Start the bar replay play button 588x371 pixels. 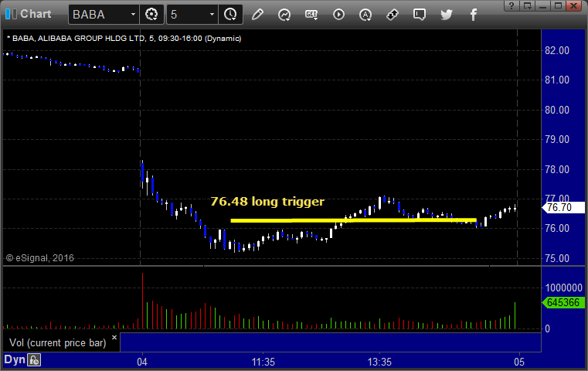(338, 15)
